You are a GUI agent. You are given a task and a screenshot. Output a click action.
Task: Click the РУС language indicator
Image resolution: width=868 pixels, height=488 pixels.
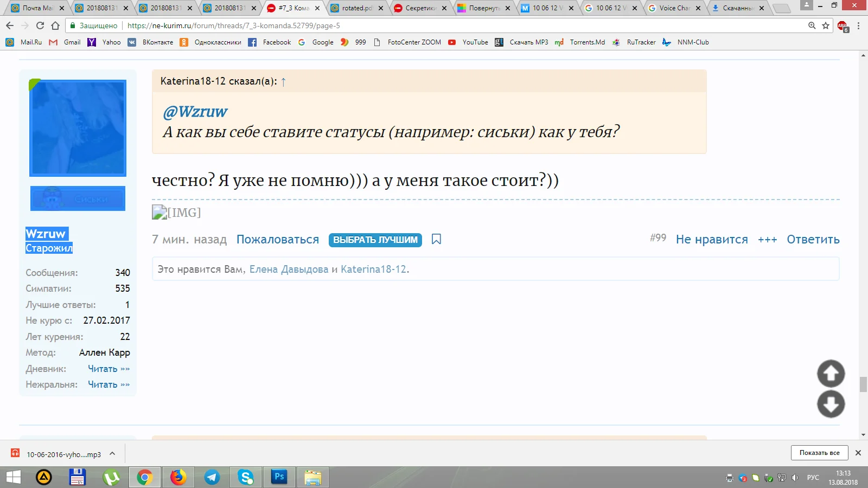tap(813, 478)
